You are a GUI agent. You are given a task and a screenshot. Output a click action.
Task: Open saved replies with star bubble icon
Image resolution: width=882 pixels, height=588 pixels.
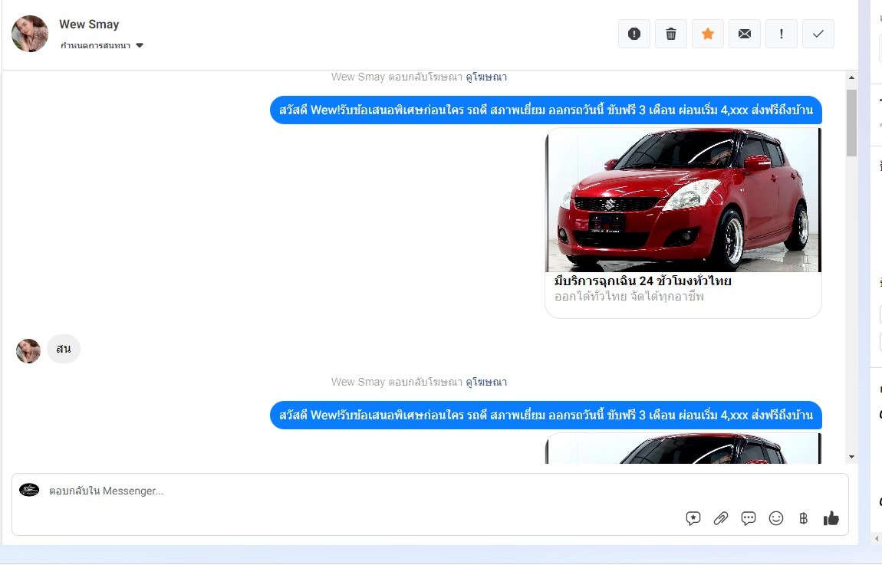pos(693,518)
